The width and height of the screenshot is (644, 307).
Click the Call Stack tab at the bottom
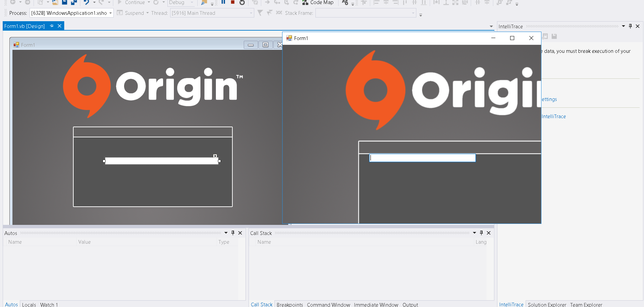tap(262, 304)
